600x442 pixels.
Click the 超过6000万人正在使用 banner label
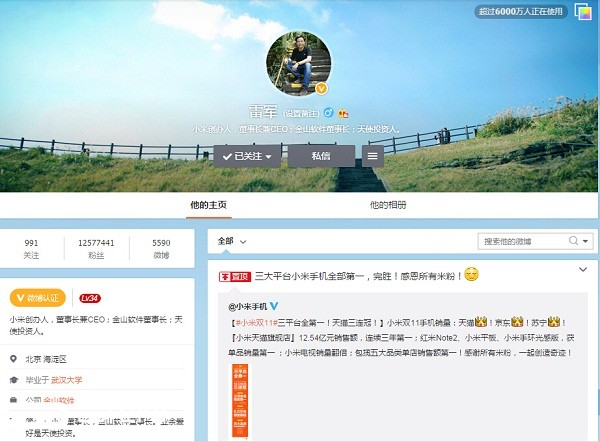[x=521, y=11]
